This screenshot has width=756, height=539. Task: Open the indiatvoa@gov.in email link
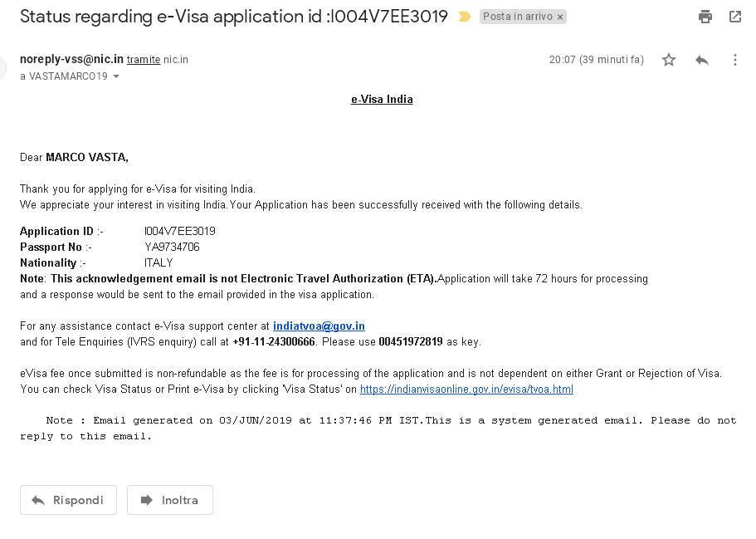[319, 326]
